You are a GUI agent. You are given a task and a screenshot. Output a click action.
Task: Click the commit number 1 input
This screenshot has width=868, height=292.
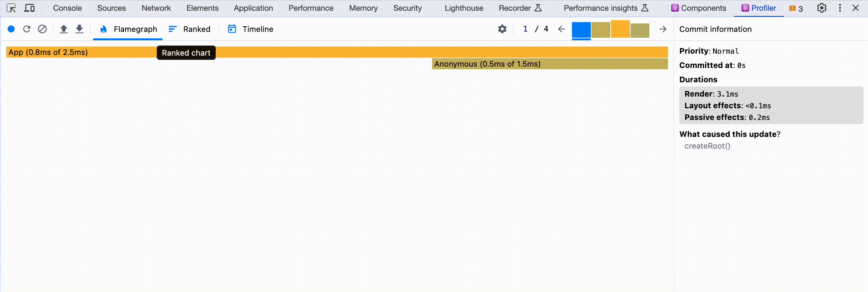(x=525, y=29)
